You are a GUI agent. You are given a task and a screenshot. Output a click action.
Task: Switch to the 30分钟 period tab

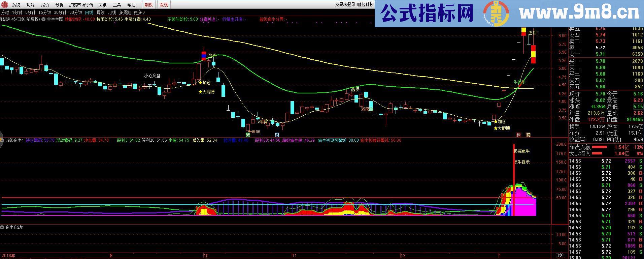tap(61, 12)
